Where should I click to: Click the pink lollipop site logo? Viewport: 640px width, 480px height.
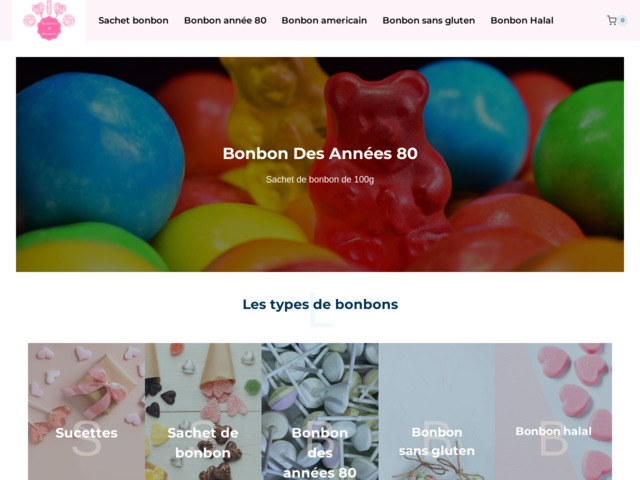[x=49, y=20]
